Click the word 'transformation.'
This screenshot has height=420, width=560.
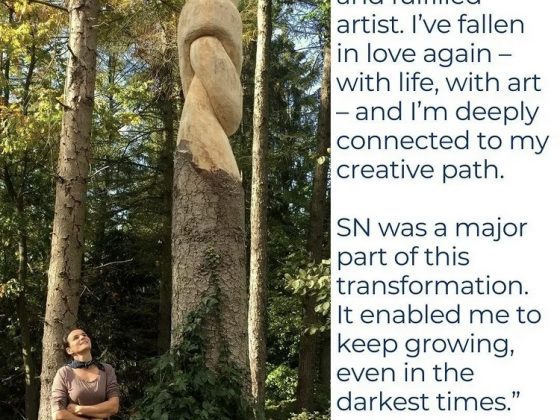432,286
